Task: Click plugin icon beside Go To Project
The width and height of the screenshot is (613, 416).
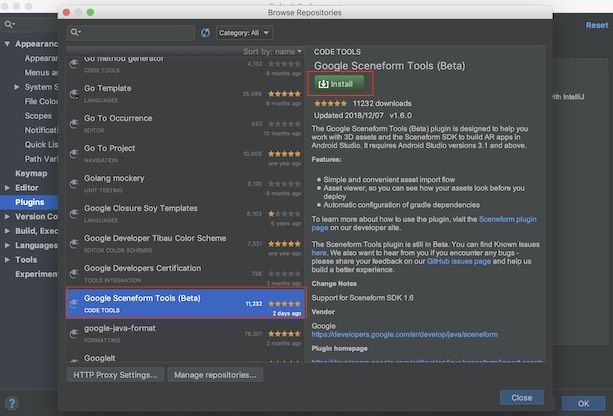Action: pos(74,154)
